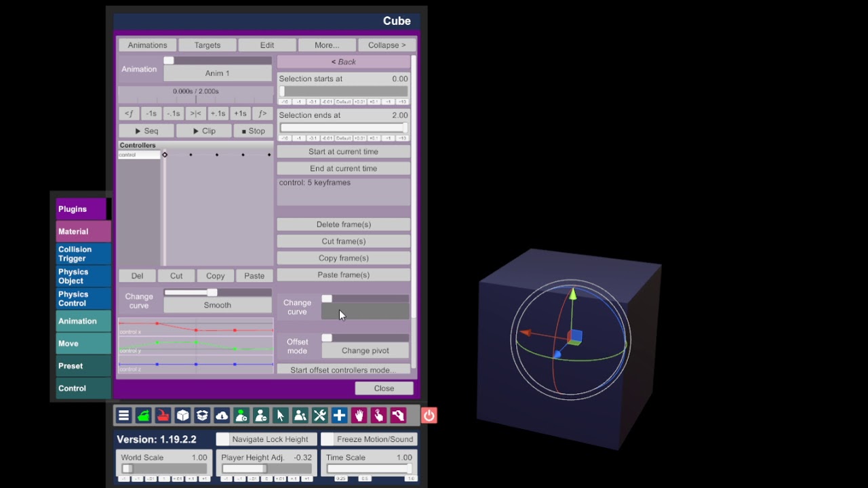The height and width of the screenshot is (488, 868).
Task: Click Paste frame(s) button
Action: tap(343, 274)
